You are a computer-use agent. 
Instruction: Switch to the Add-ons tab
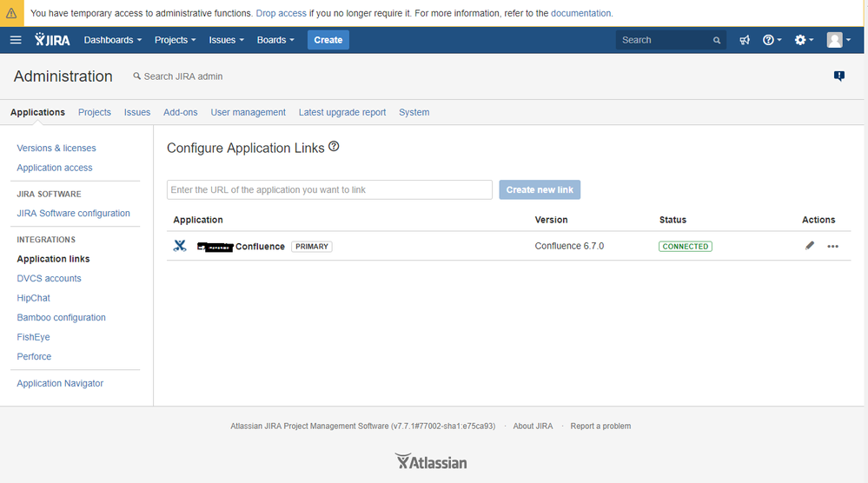point(181,112)
